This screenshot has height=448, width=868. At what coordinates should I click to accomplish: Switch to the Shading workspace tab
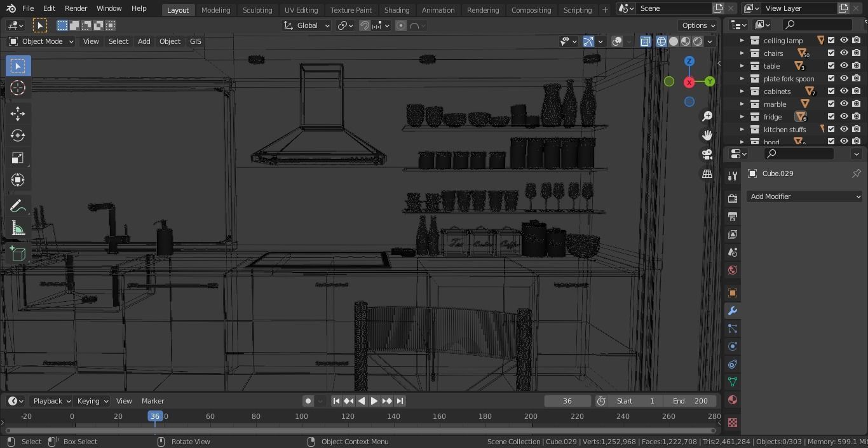(x=397, y=10)
